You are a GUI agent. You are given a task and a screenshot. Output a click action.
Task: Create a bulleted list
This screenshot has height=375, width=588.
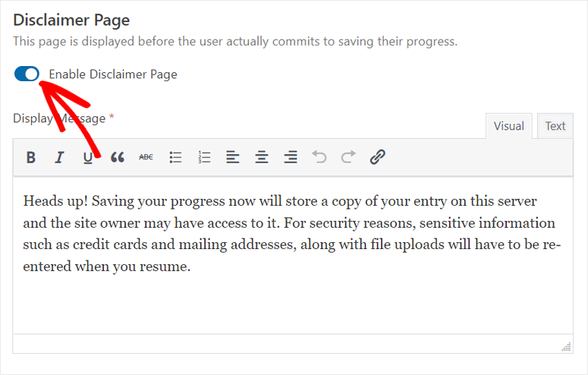tap(175, 157)
